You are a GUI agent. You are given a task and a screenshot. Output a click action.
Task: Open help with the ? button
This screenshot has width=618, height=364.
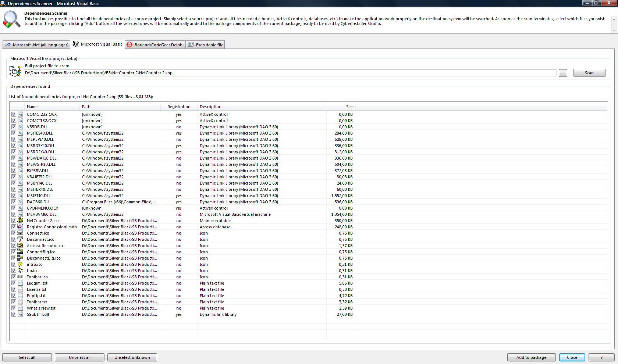(x=601, y=357)
